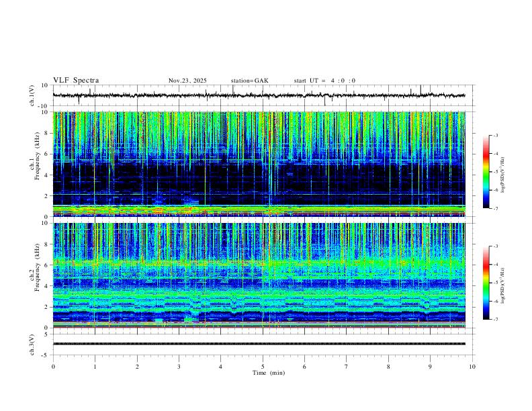Image resolution: width=532 pixels, height=411 pixels.
Task: Click the ch.1 PSD color scale bar
Action: click(x=486, y=172)
